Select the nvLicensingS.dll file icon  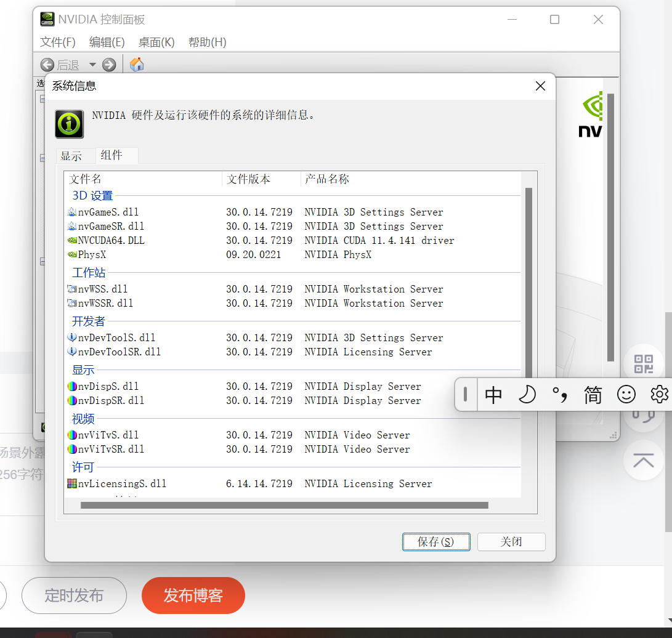click(x=72, y=483)
